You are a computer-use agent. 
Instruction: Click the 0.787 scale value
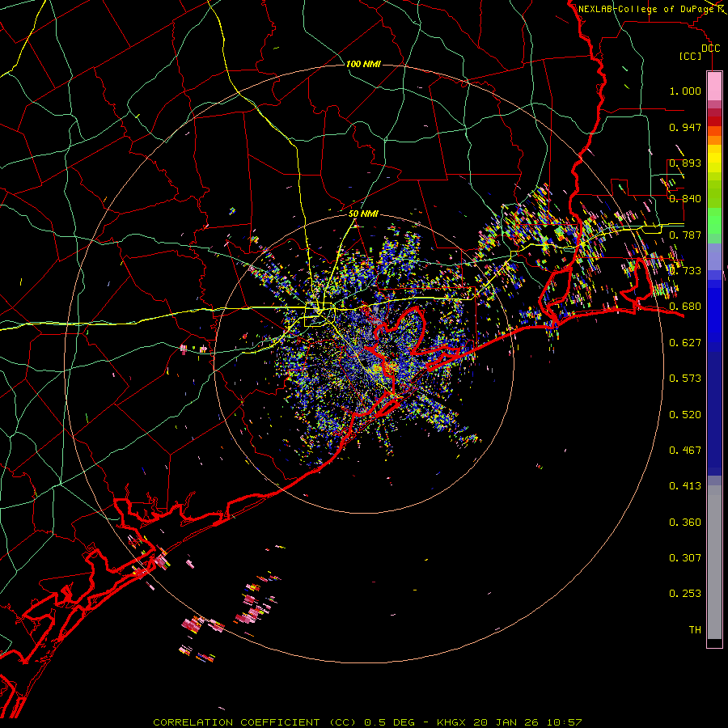point(685,235)
